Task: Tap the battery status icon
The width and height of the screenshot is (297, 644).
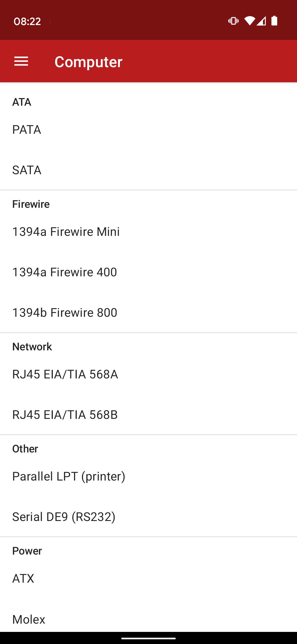Action: click(274, 21)
